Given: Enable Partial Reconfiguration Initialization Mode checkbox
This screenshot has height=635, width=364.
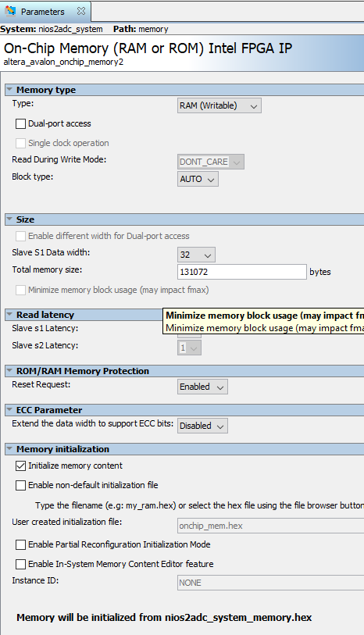Looking at the screenshot, I should tap(20, 544).
